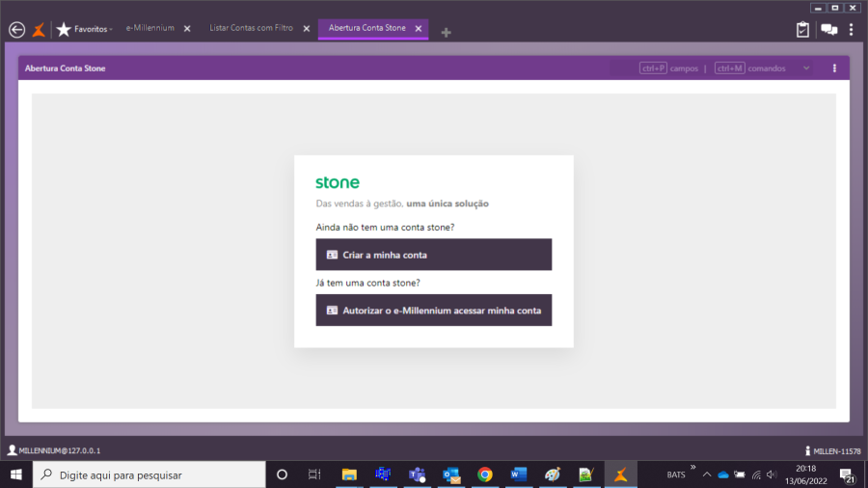Close the Listar Contas com Filtro tab
The height and width of the screenshot is (488, 868).
point(306,28)
